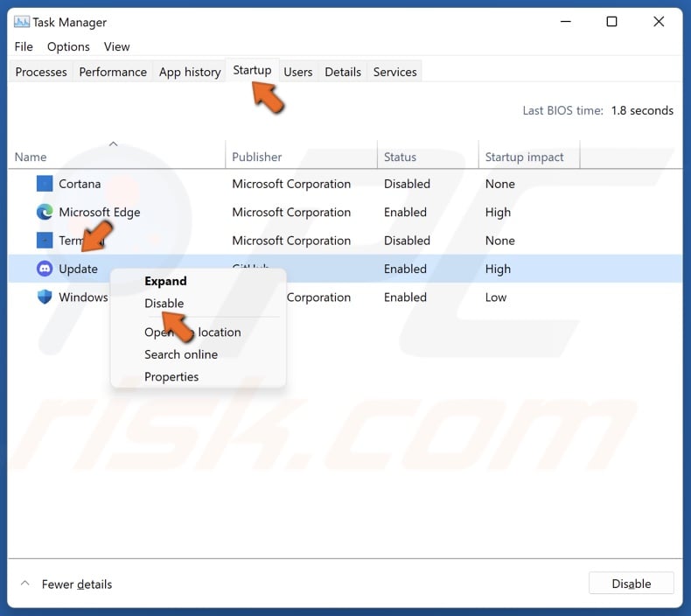Click Microsoft Edge's Microsoft Corporation publisher cell
This screenshot has width=691, height=616.
point(291,212)
